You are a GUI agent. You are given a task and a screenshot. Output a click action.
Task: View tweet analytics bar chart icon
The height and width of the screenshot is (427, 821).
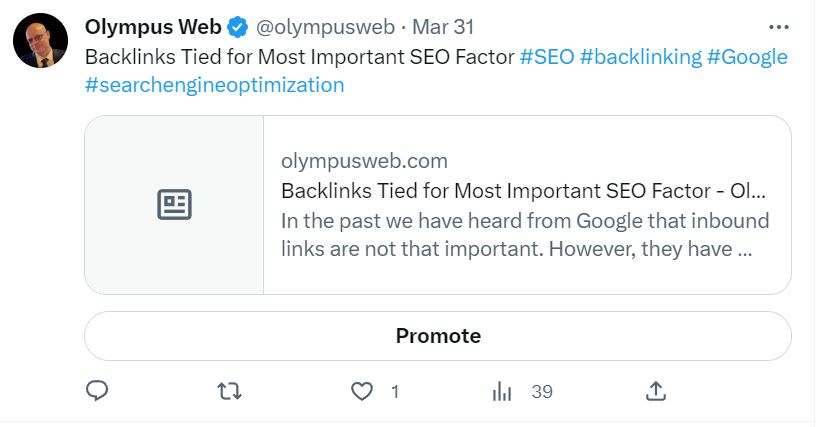tap(502, 391)
